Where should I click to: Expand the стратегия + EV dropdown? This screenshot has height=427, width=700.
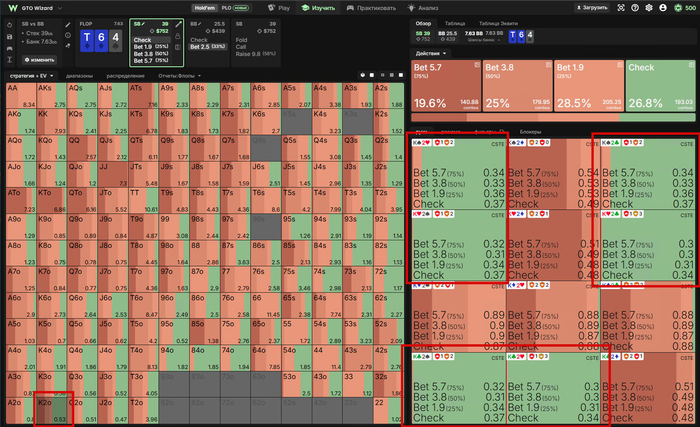point(31,75)
